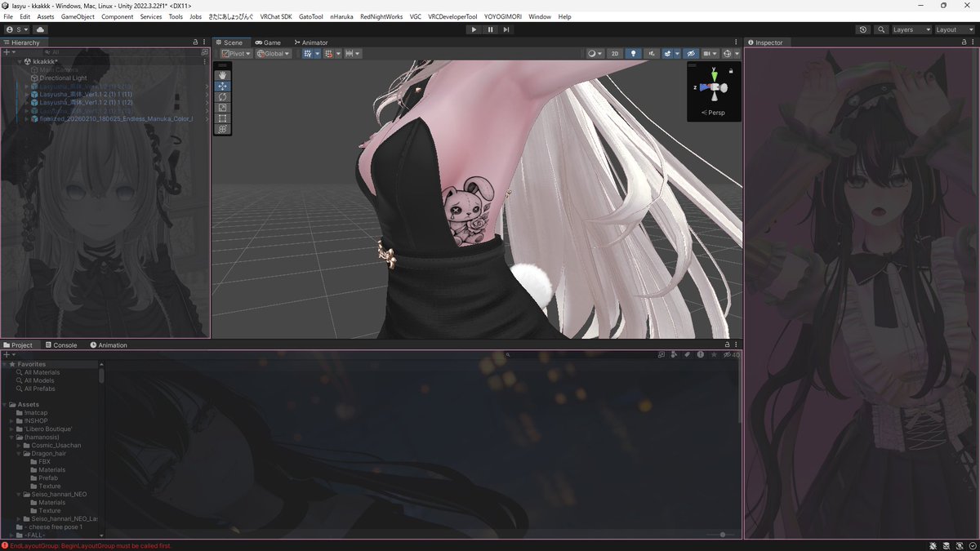Switch to the Animation tab
The width and height of the screenshot is (980, 551).
[x=109, y=345]
